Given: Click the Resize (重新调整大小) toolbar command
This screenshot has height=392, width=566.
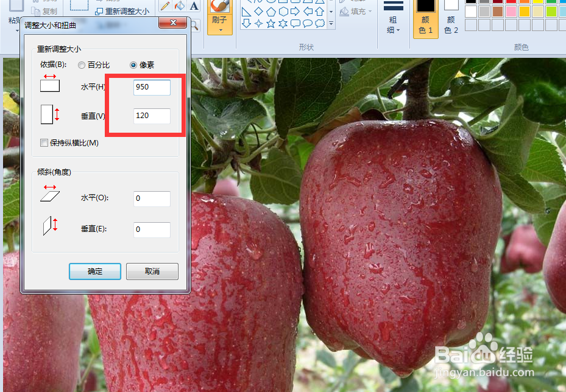Looking at the screenshot, I should pos(122,12).
